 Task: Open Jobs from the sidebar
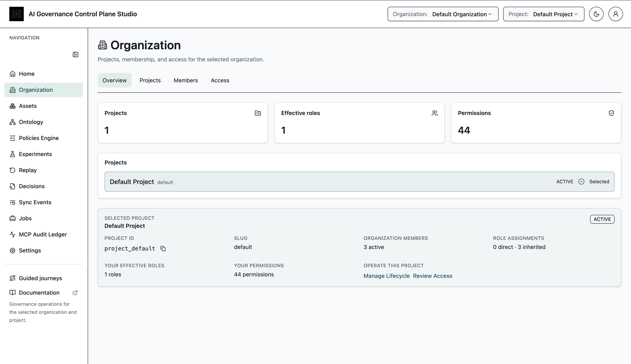tap(43, 218)
